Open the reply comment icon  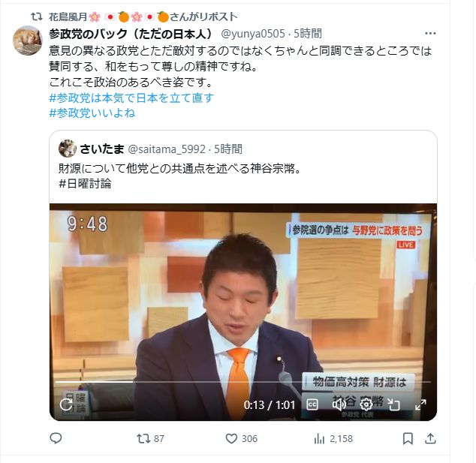(56, 438)
